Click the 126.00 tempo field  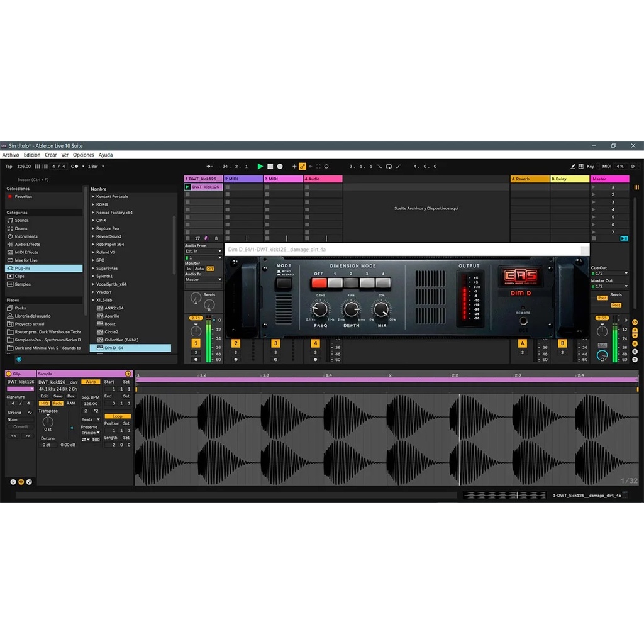click(x=24, y=166)
